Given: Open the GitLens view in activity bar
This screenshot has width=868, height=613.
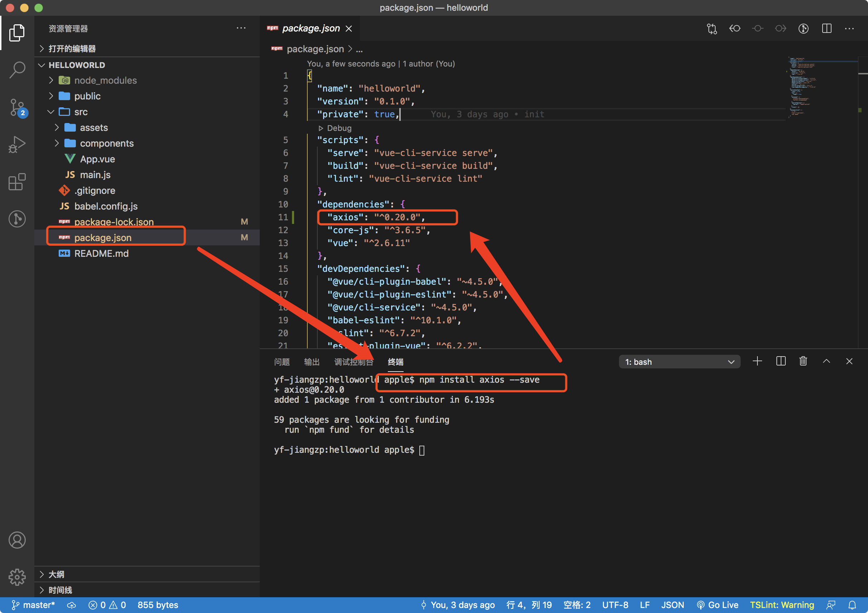Looking at the screenshot, I should (x=17, y=219).
